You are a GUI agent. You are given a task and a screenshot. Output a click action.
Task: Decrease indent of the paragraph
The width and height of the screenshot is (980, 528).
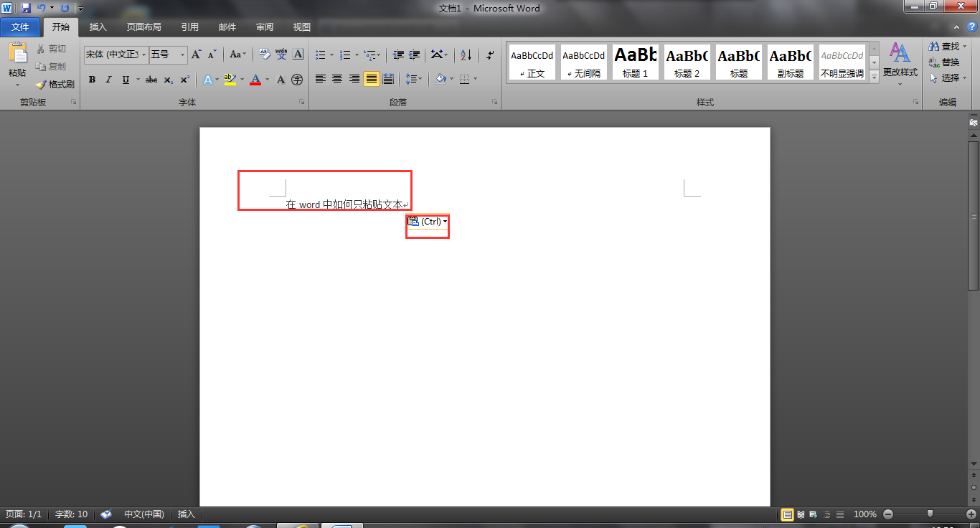point(398,55)
